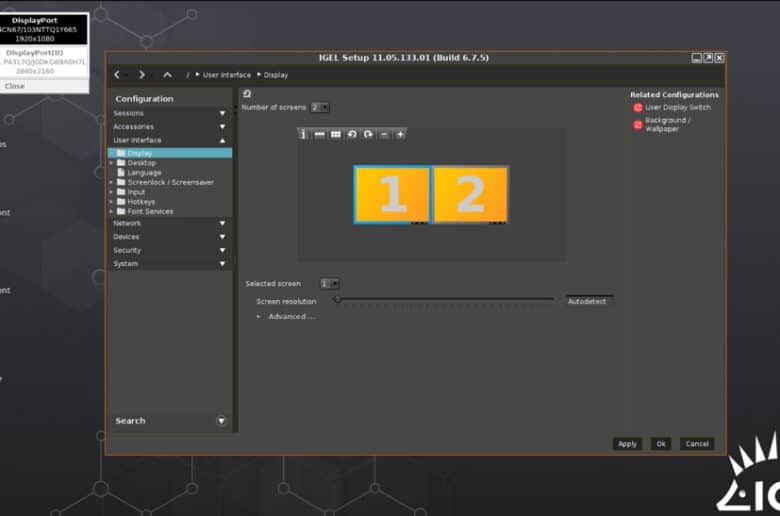Zoom out the screen layout preview
The height and width of the screenshot is (516, 780).
[x=384, y=134]
